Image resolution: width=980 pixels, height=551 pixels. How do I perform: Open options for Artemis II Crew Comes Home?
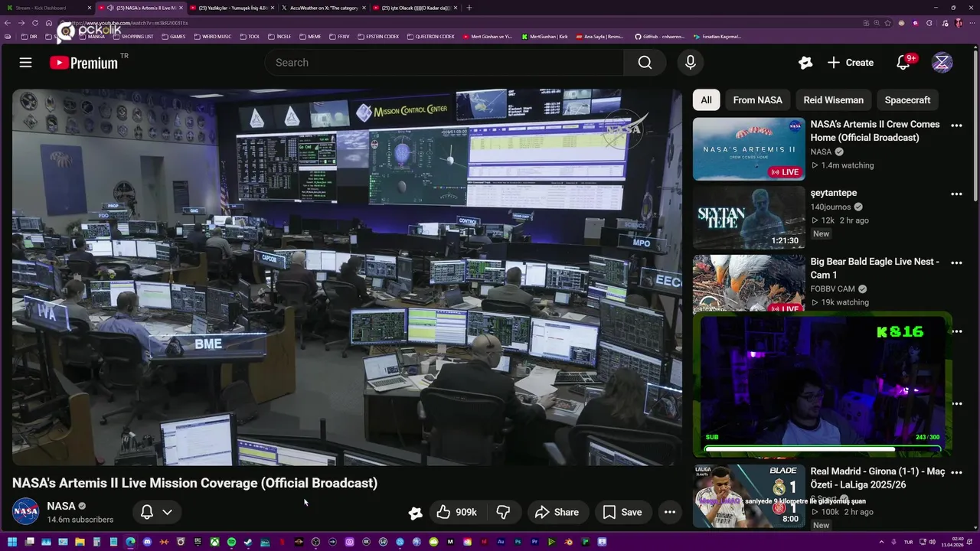tap(956, 126)
